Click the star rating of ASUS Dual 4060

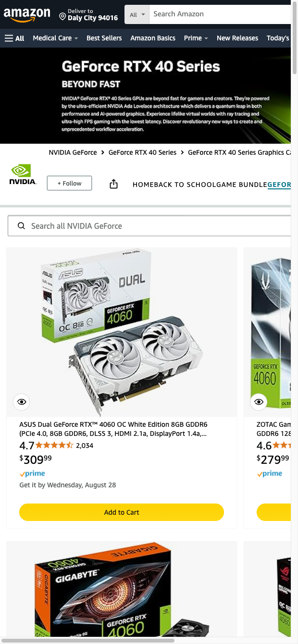click(x=54, y=446)
